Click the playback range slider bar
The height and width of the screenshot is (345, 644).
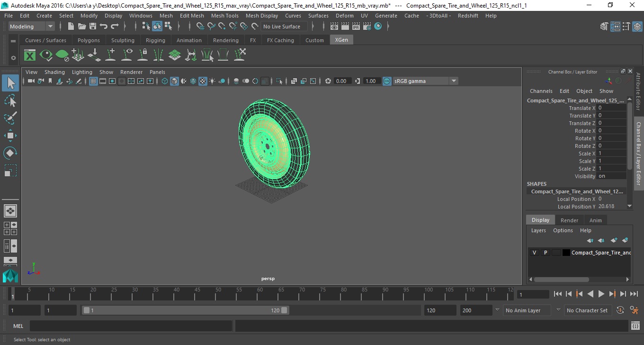point(185,310)
